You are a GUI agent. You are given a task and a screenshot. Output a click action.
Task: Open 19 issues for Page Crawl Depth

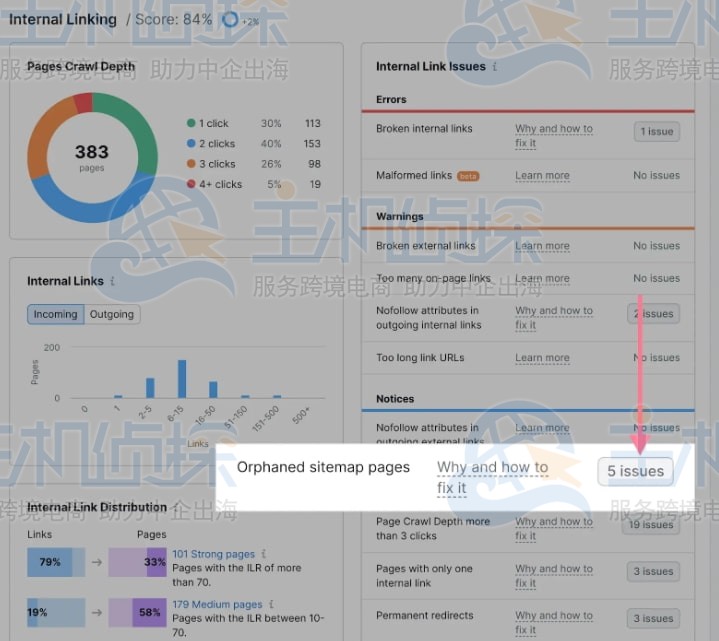tap(651, 524)
